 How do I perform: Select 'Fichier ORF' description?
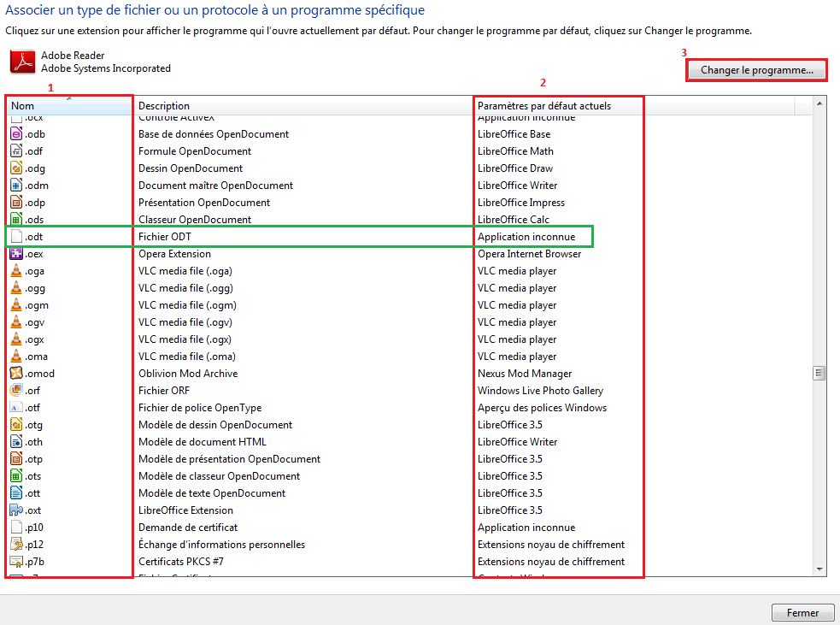[164, 390]
